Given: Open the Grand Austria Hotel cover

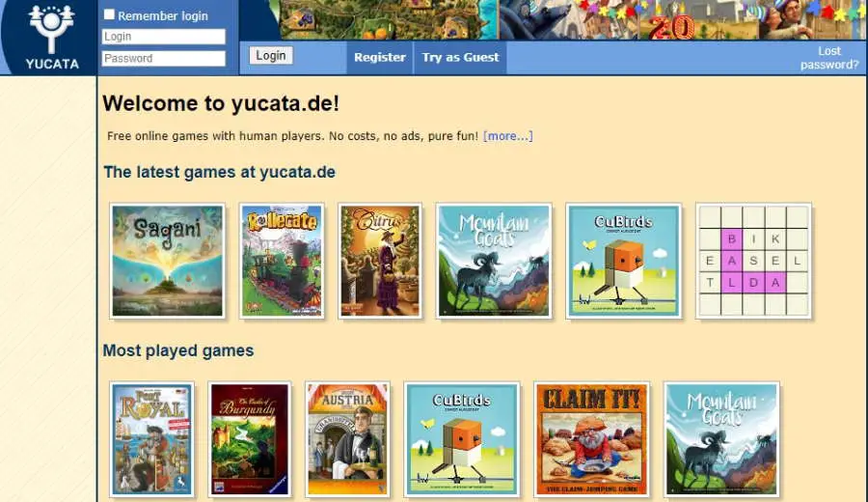Looking at the screenshot, I should click(347, 439).
